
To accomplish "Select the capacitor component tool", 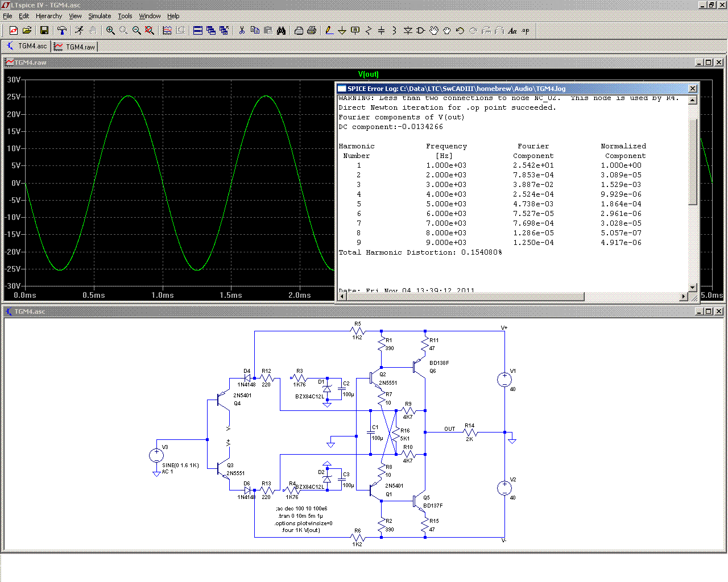I will pos(381,31).
